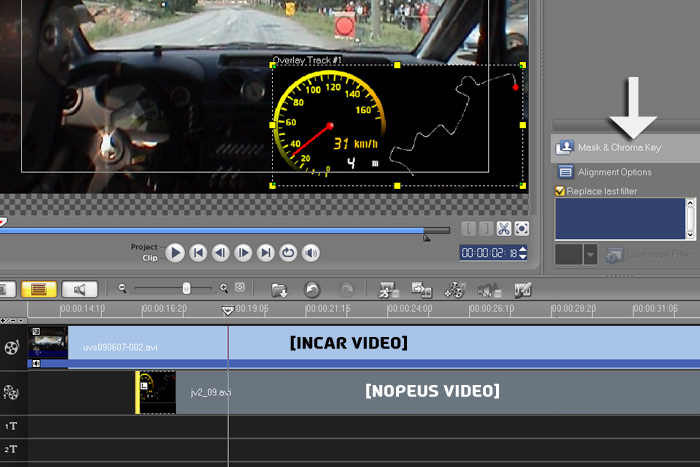Jump to the start with the Home button
The image size is (700, 467).
coord(198,253)
